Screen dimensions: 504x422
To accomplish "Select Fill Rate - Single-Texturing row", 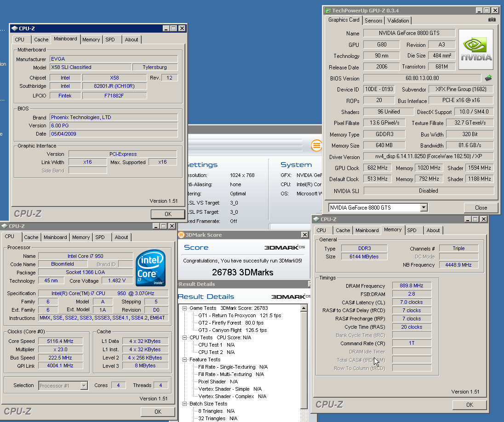I will point(233,367).
